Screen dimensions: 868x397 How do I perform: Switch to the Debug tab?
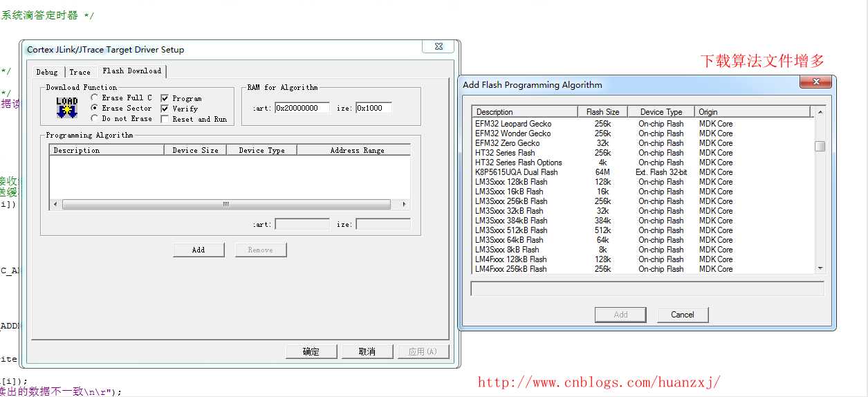47,72
